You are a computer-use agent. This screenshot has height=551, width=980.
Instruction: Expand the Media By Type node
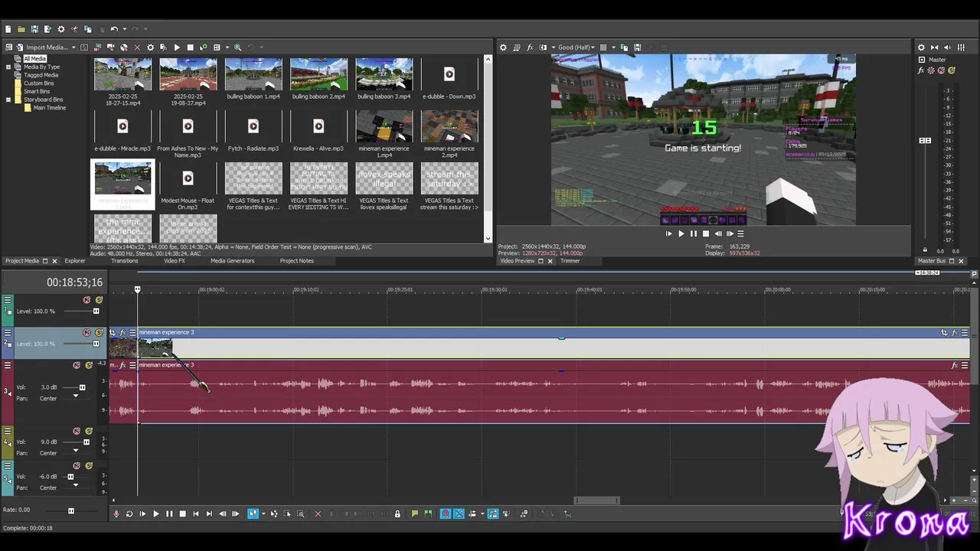click(x=8, y=67)
